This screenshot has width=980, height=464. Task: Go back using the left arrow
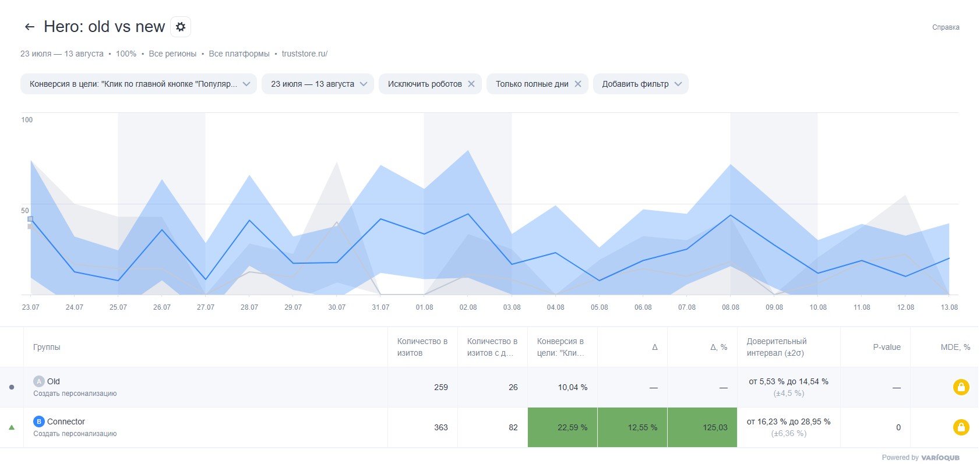tap(30, 27)
